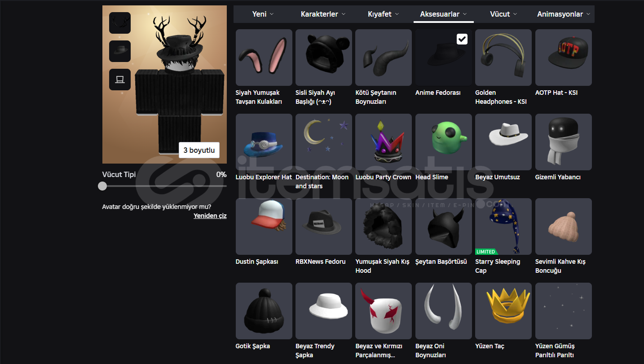
Task: Select the Golden Headphones - KSI item
Action: click(x=503, y=58)
